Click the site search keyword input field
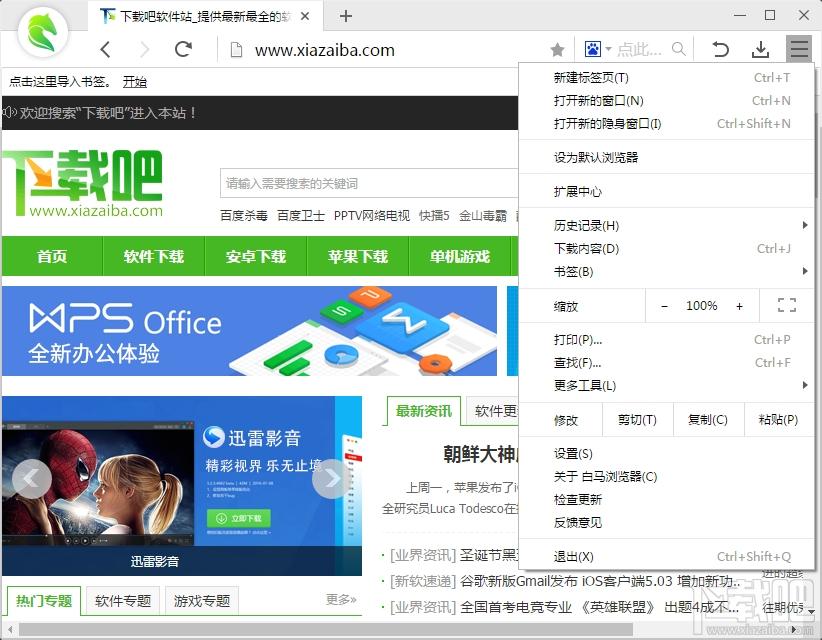822x640 pixels. click(369, 183)
